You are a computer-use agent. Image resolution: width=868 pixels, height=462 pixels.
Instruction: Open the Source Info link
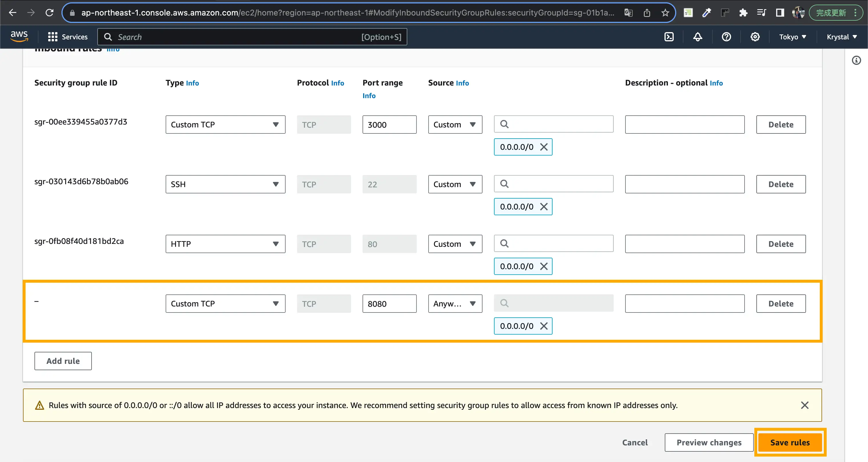462,83
